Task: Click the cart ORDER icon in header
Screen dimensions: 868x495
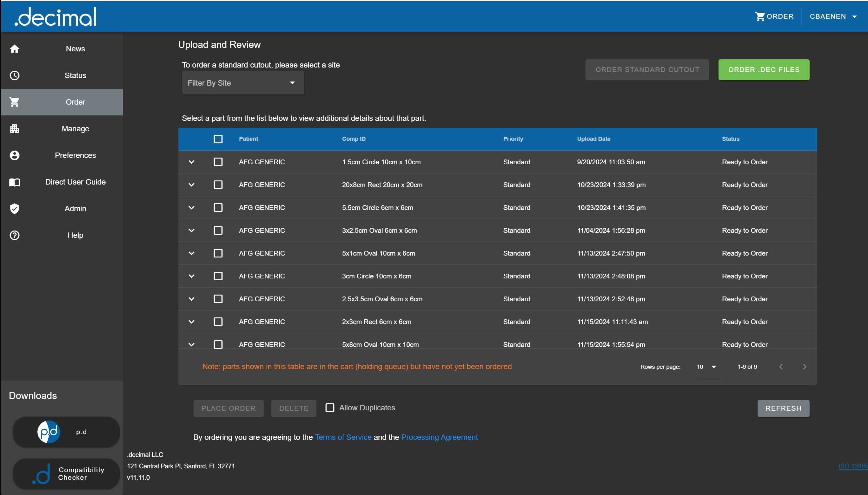Action: coord(760,16)
